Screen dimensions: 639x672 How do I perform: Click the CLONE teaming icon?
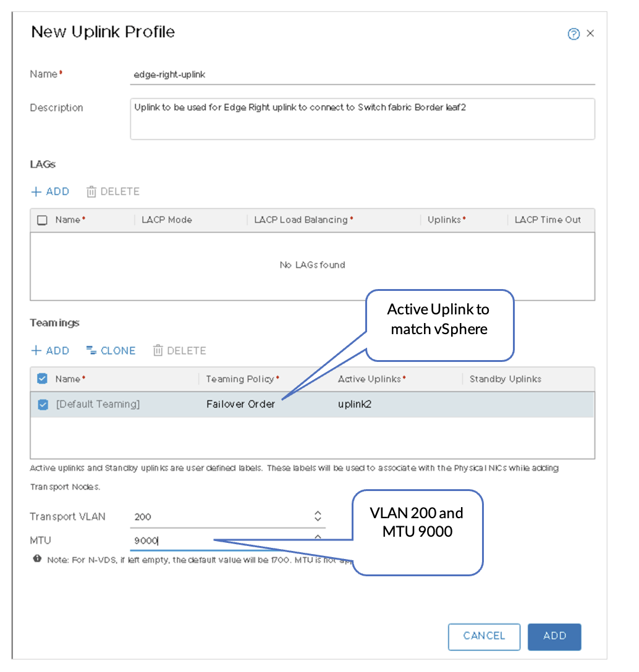(x=91, y=351)
